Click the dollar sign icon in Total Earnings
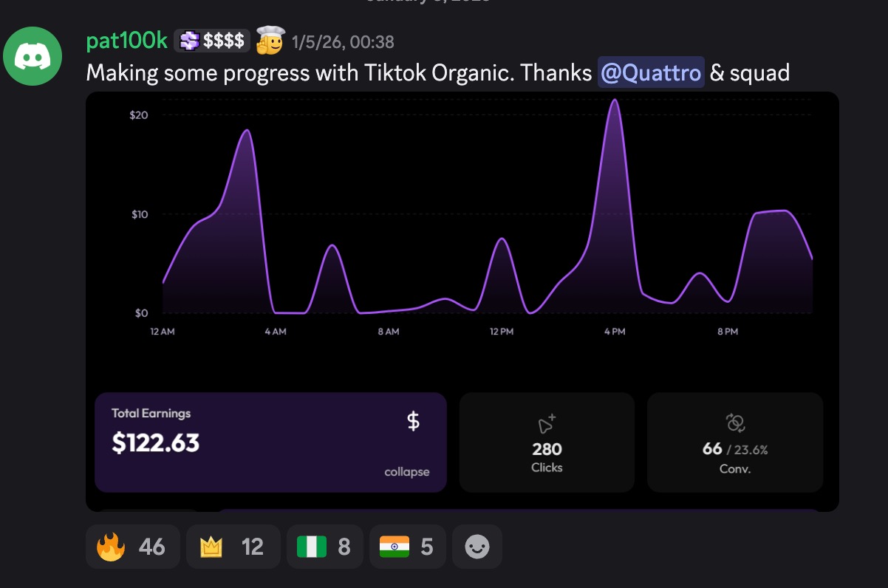Screen dimensions: 888x588 (414, 421)
